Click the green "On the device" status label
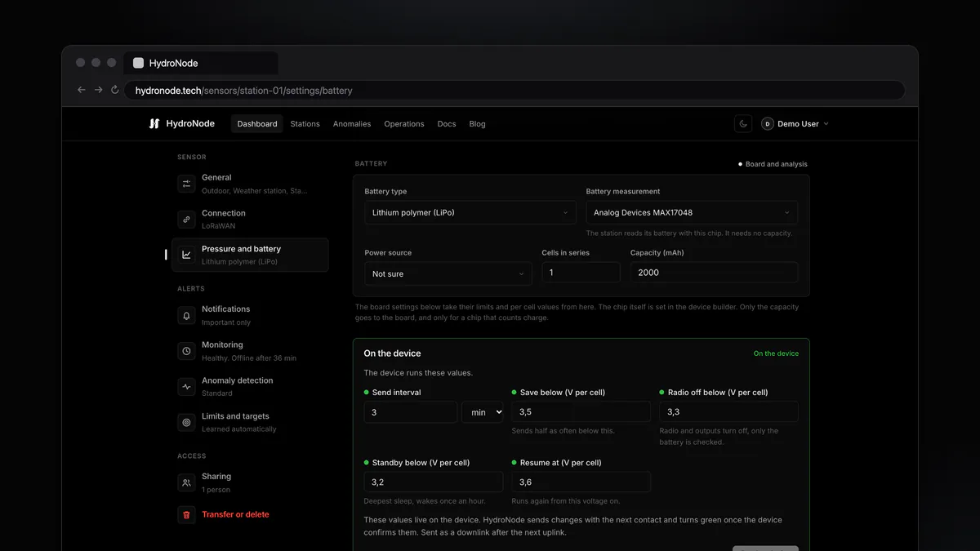The height and width of the screenshot is (551, 980). (776, 353)
